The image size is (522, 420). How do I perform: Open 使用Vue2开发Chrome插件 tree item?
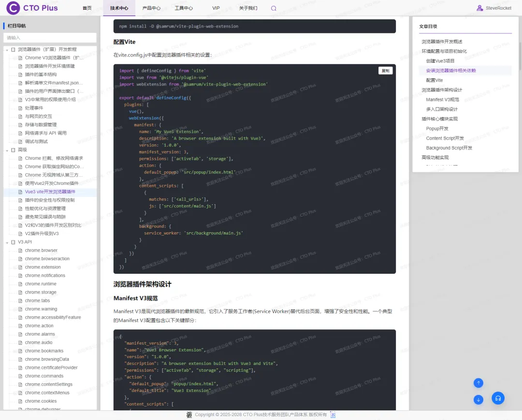coord(52,183)
